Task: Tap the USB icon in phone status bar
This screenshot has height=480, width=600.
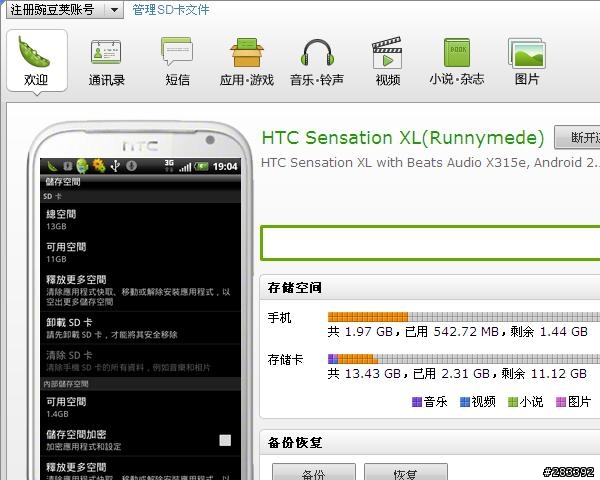Action: [x=115, y=166]
